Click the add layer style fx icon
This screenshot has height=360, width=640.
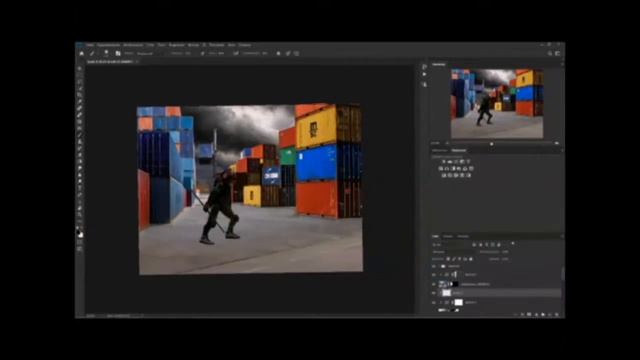(x=523, y=315)
